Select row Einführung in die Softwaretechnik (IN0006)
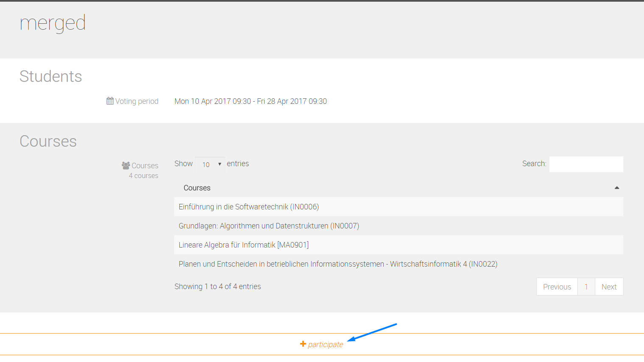This screenshot has height=362, width=644. [x=399, y=207]
